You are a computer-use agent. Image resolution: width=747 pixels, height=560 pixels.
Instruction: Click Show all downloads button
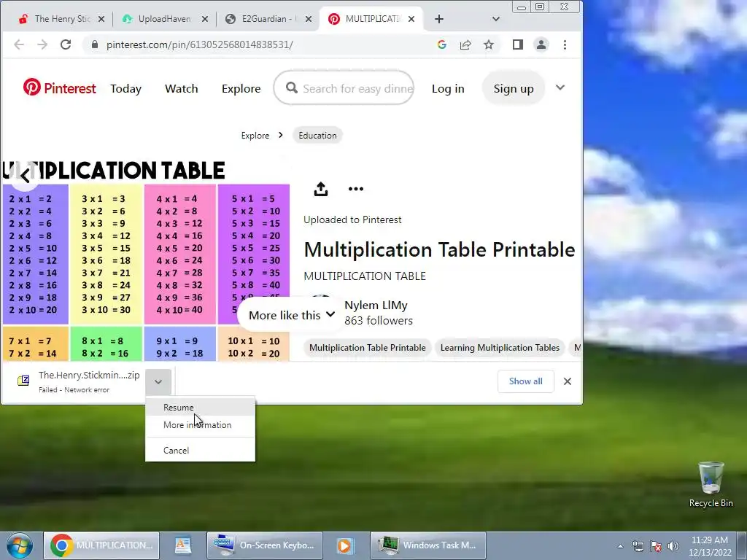pos(525,381)
